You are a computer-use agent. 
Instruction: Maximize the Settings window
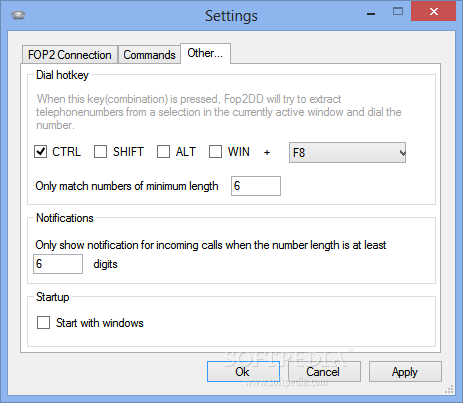[398, 12]
